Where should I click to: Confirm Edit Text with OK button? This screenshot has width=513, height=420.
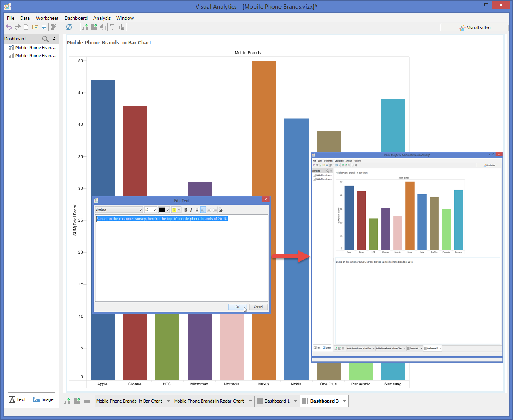(x=238, y=307)
